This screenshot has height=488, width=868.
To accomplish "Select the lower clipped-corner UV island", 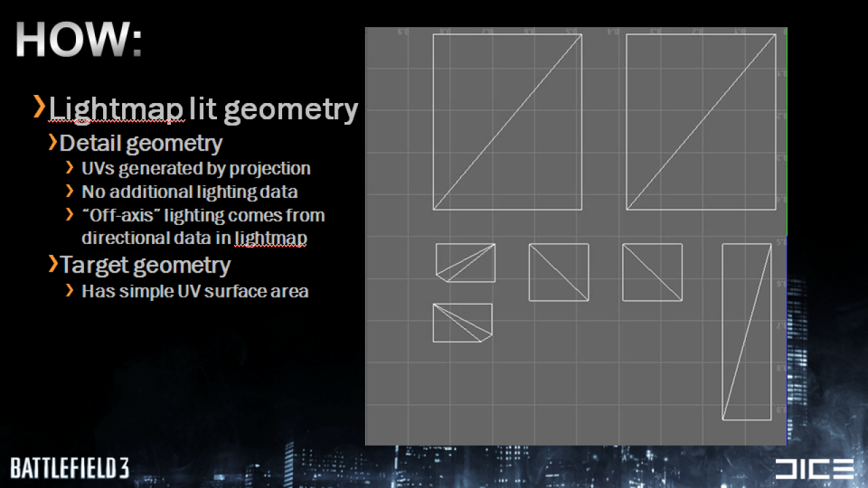I will (x=462, y=323).
